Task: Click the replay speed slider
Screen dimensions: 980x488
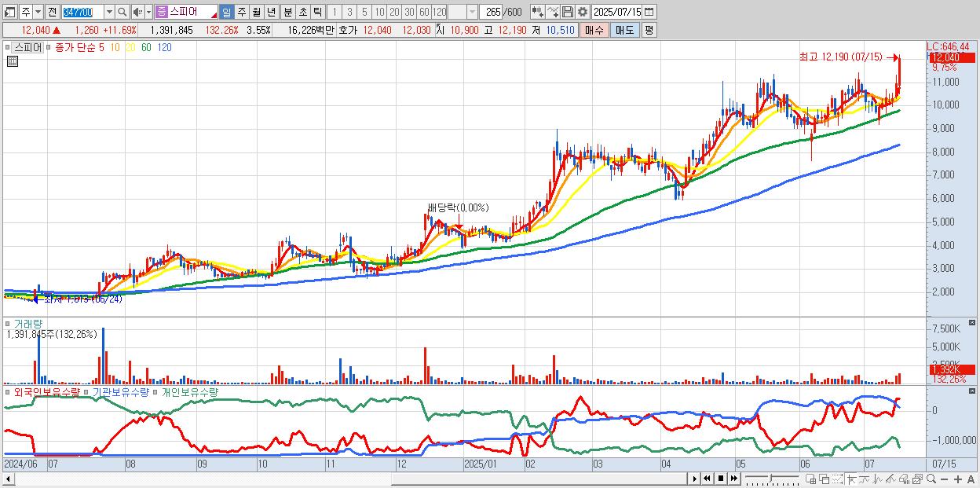Action: (x=771, y=479)
